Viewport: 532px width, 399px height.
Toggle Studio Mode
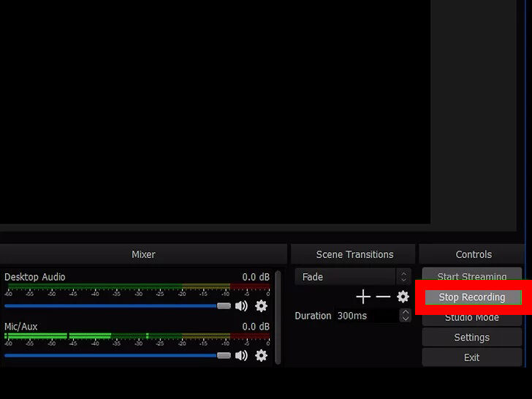point(471,318)
